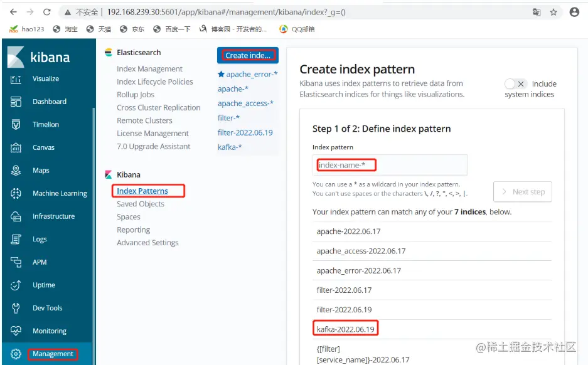Viewport: 588px width, 365px height.
Task: Click the Maps pin icon
Action: [16, 171]
